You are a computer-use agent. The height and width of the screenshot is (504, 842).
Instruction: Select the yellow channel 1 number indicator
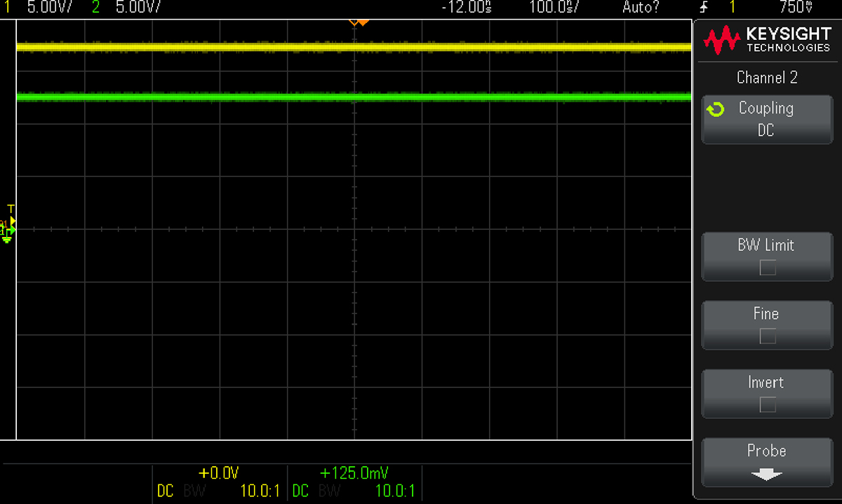pyautogui.click(x=7, y=8)
